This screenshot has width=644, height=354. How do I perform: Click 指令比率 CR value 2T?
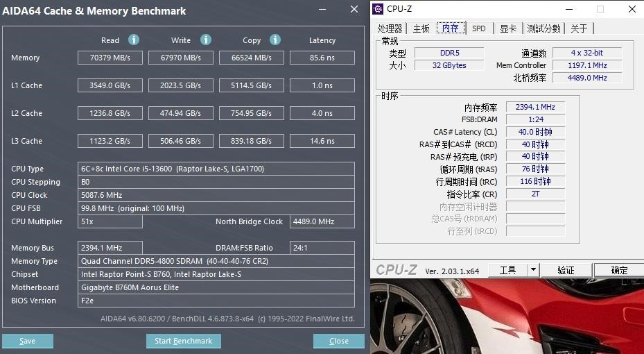point(536,194)
